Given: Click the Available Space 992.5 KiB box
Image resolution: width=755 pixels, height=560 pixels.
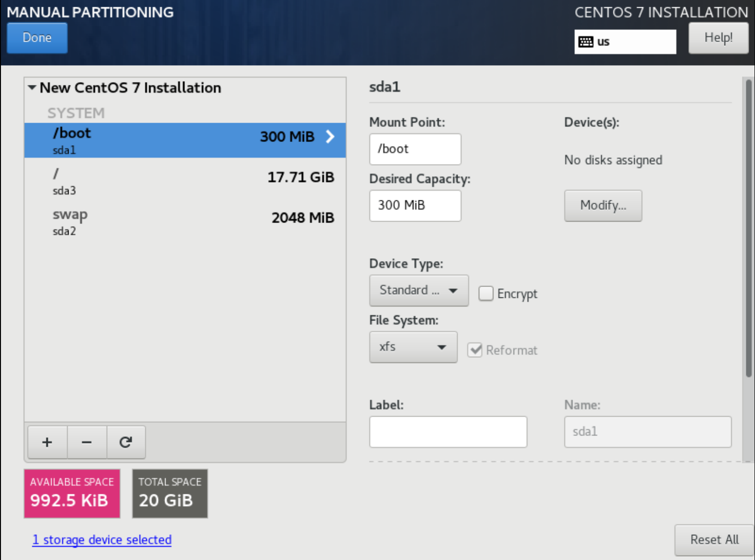Looking at the screenshot, I should tap(72, 493).
